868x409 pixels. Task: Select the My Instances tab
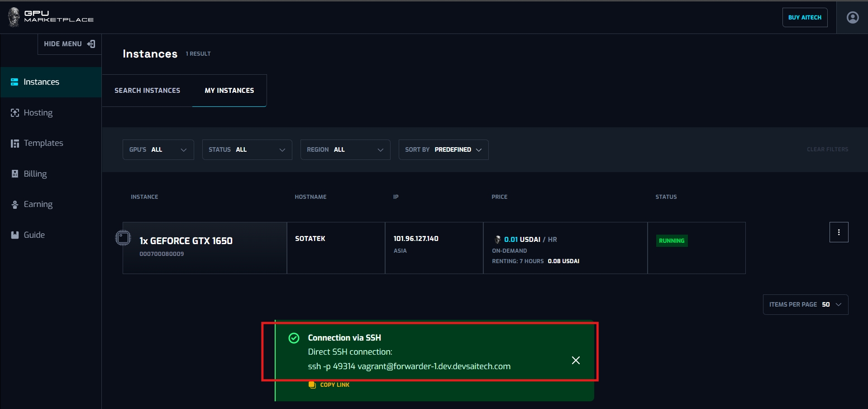coord(229,91)
